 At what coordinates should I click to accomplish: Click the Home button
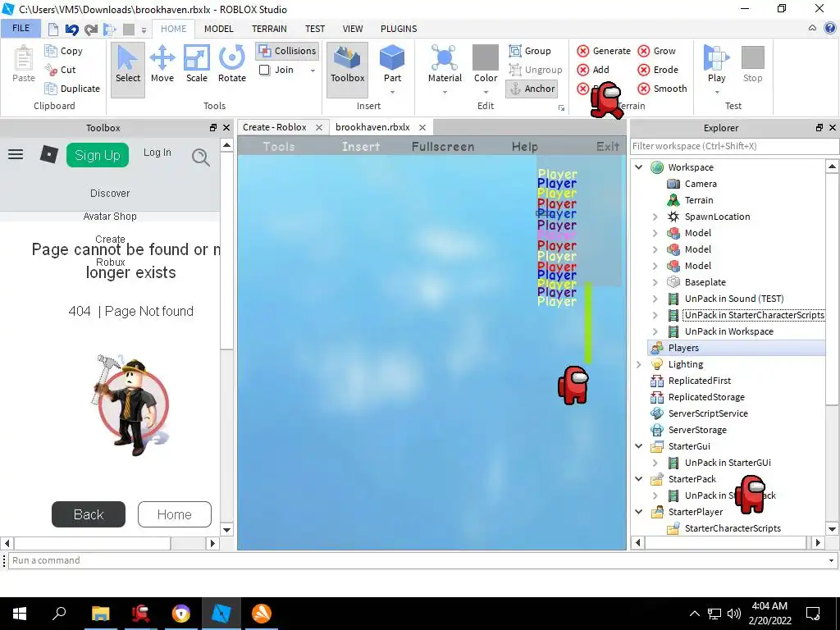pos(174,514)
